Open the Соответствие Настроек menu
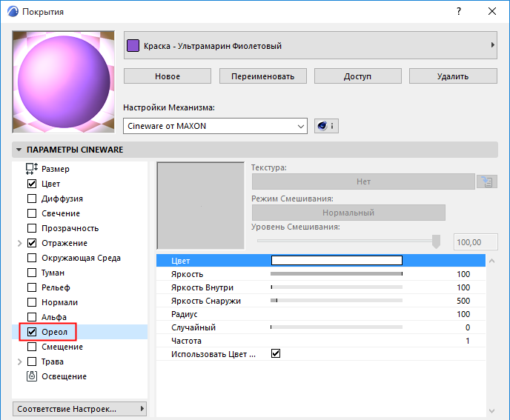Viewport: 510px width, 420px height. (80, 409)
